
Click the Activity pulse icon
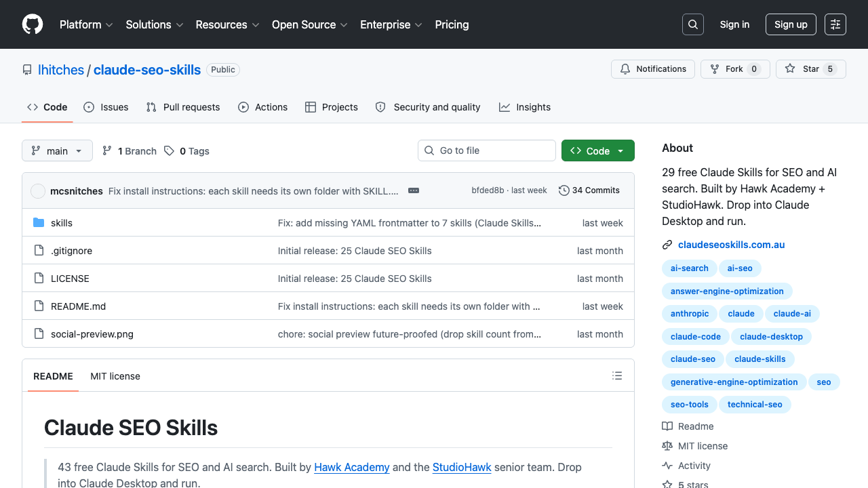(667, 466)
